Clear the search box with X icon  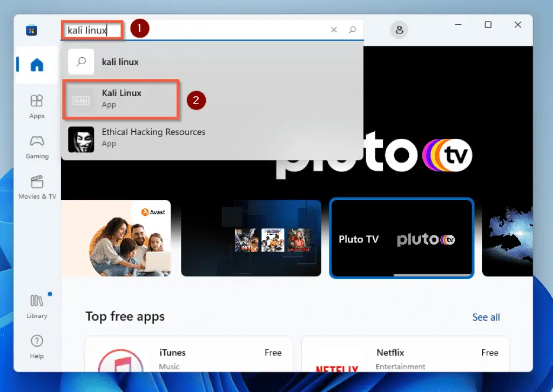pyautogui.click(x=334, y=30)
